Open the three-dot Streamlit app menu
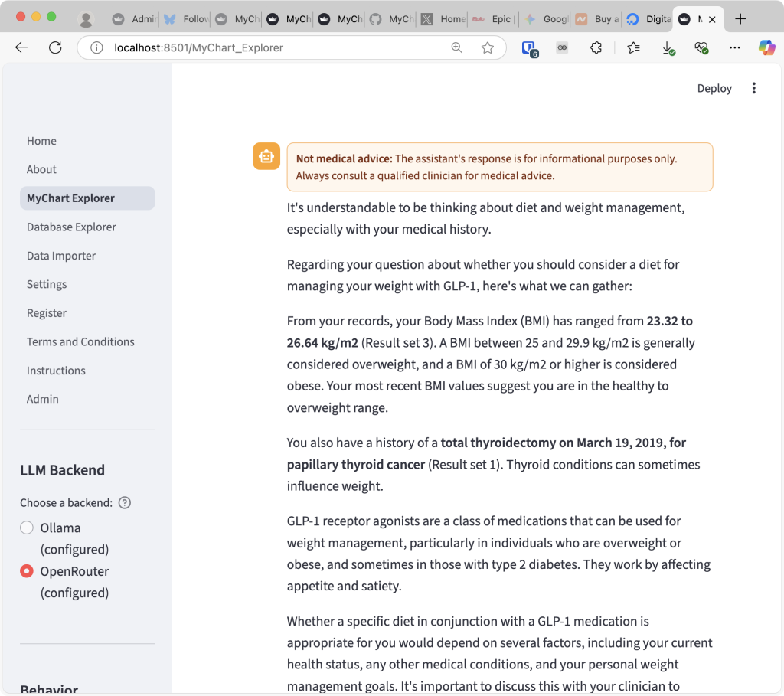Viewport: 784px width, 696px height. click(753, 88)
